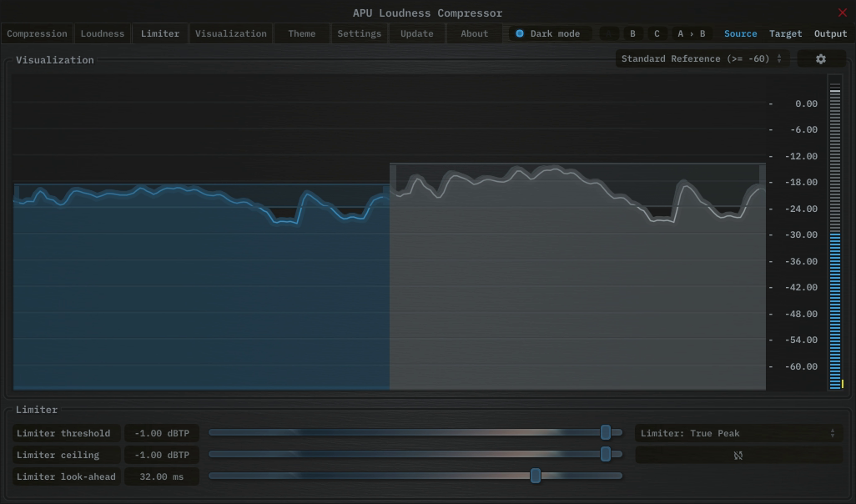Click the Limiter threshold value field
This screenshot has height=504, width=856.
[x=161, y=433]
